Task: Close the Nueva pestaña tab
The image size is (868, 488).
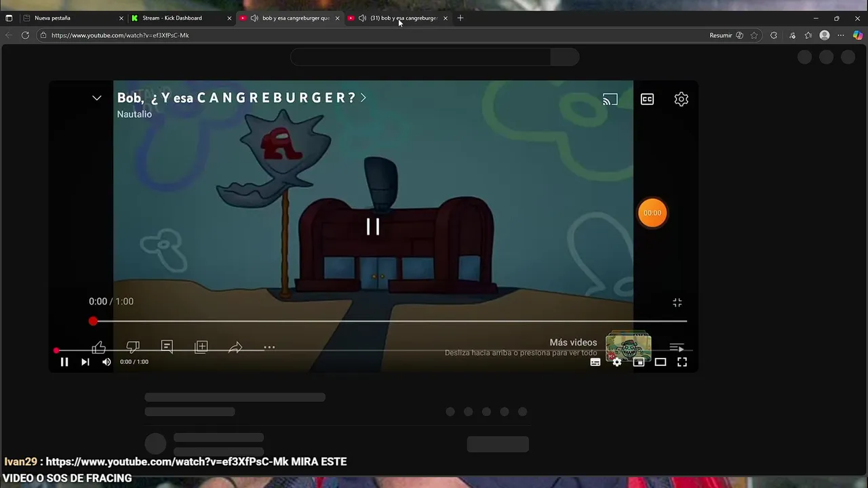Action: 121,18
